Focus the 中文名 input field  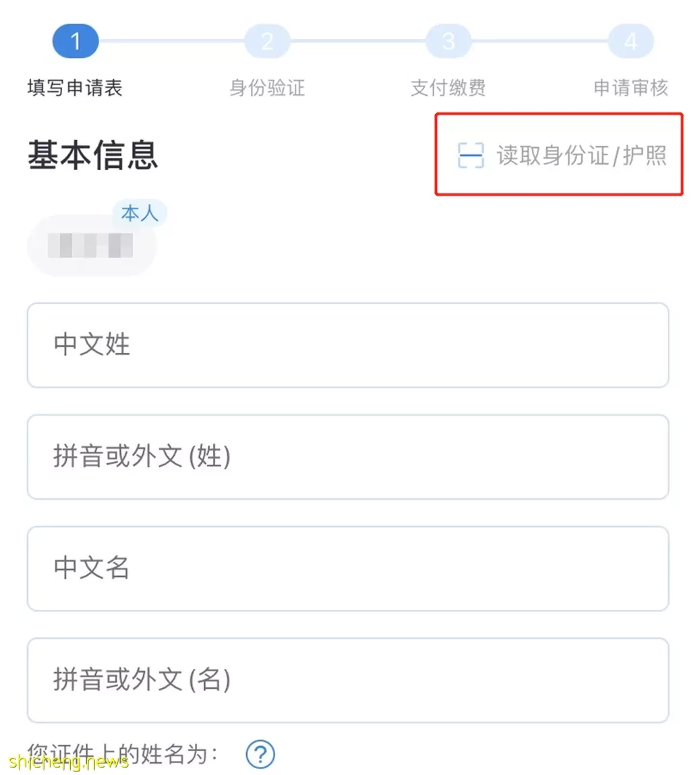click(x=348, y=569)
